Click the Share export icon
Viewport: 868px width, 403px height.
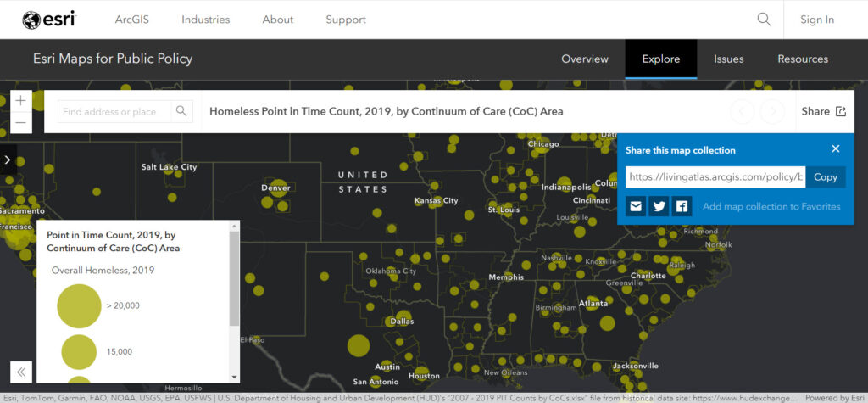840,111
